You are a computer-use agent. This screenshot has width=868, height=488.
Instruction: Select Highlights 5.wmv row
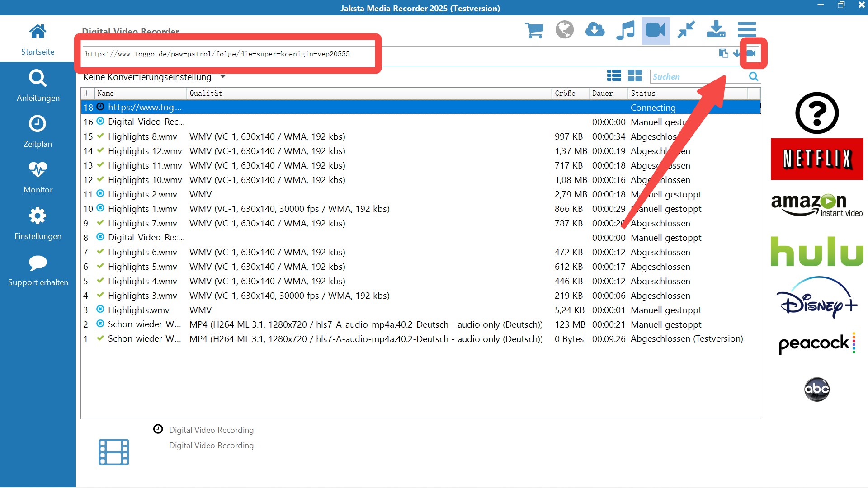coord(420,267)
